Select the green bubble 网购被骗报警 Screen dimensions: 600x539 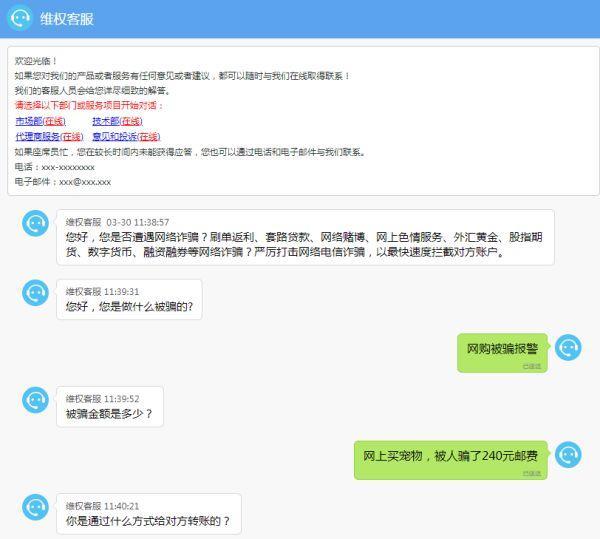502,353
